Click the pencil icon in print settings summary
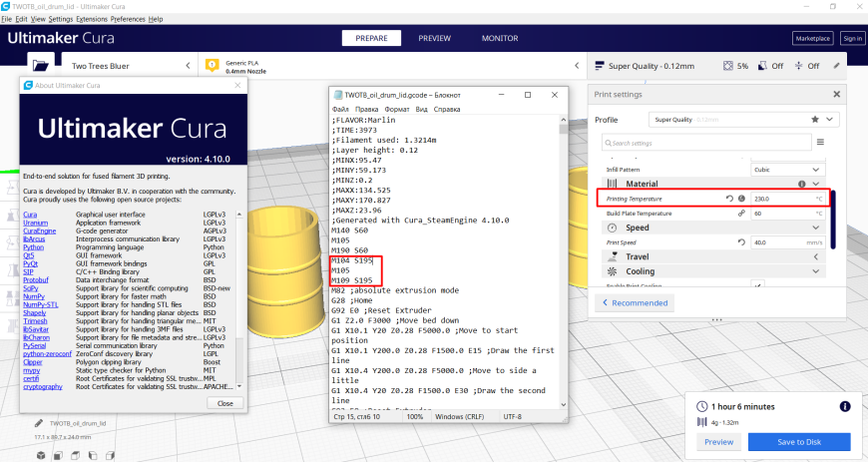The image size is (868, 462). [x=836, y=66]
